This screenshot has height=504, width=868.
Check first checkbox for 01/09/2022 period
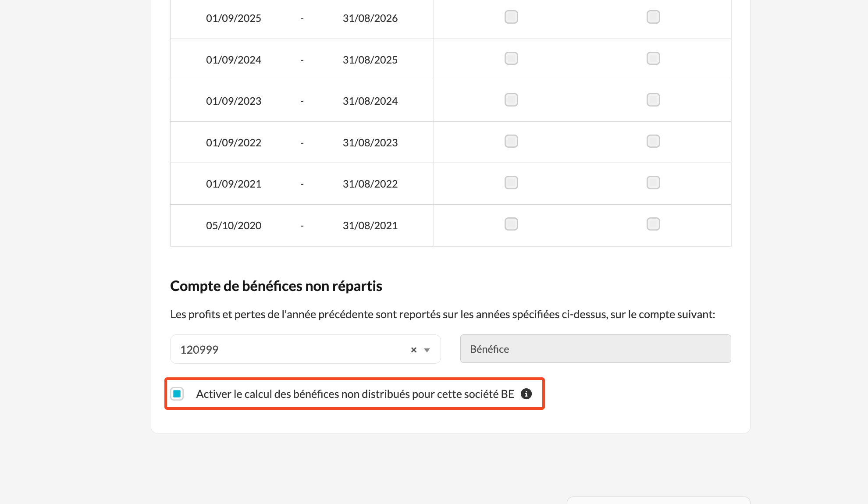(511, 142)
